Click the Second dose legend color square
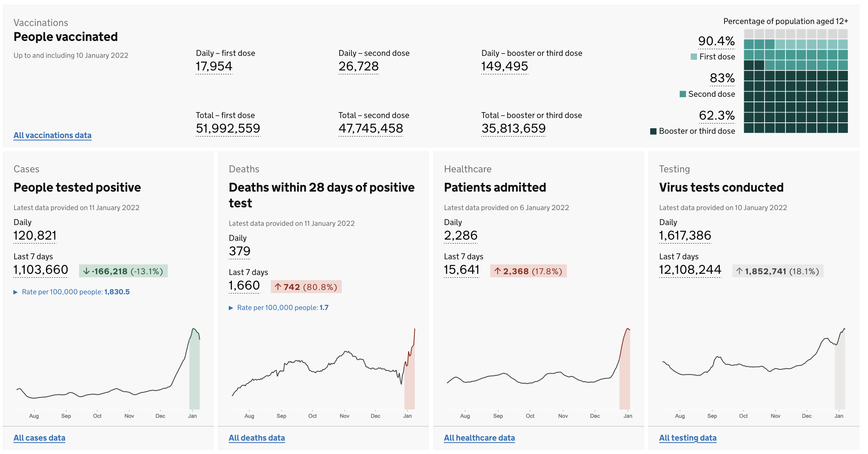This screenshot has height=454, width=868. [683, 94]
